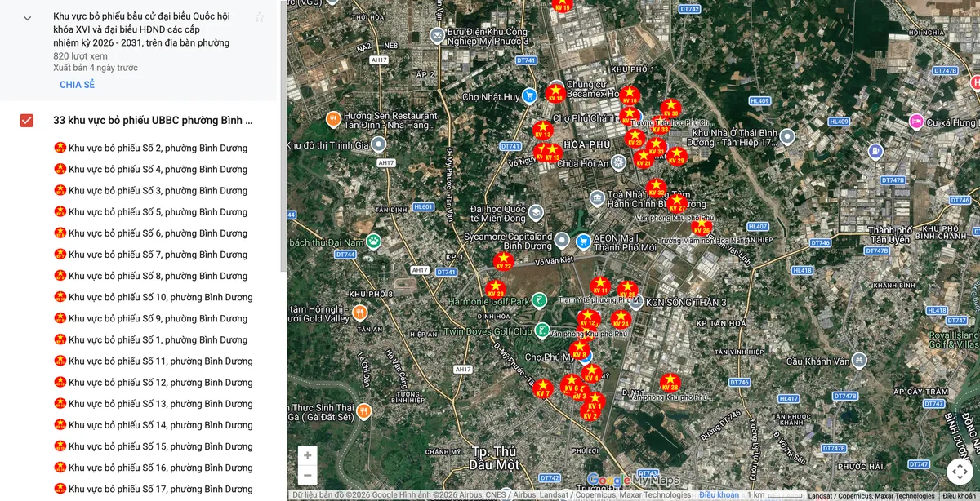Zoom in on the map
This screenshot has height=501, width=980.
tap(307, 455)
